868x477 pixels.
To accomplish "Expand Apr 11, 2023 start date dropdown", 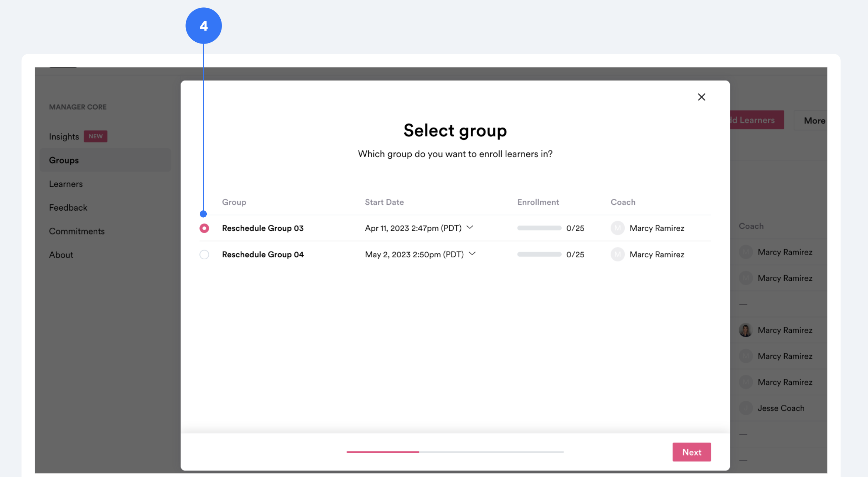I will (x=470, y=227).
